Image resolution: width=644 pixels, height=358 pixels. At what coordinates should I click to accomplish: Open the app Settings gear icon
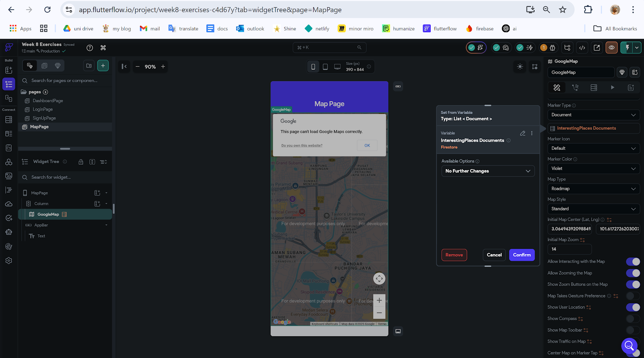pyautogui.click(x=9, y=261)
